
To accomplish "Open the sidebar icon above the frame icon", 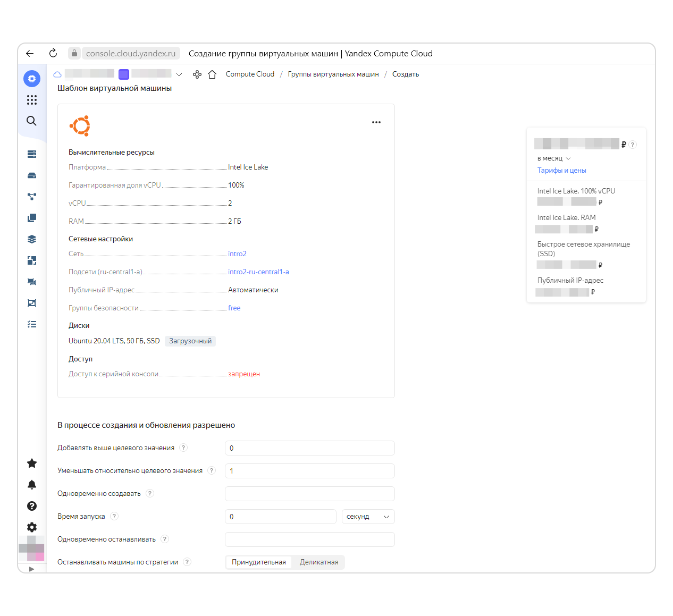I will point(32,282).
